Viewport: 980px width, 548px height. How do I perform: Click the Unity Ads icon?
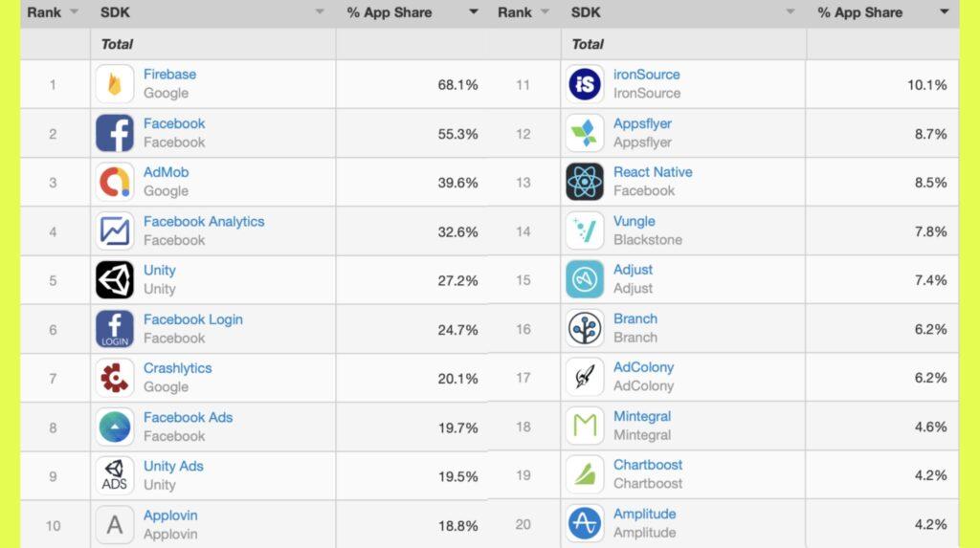tap(115, 475)
